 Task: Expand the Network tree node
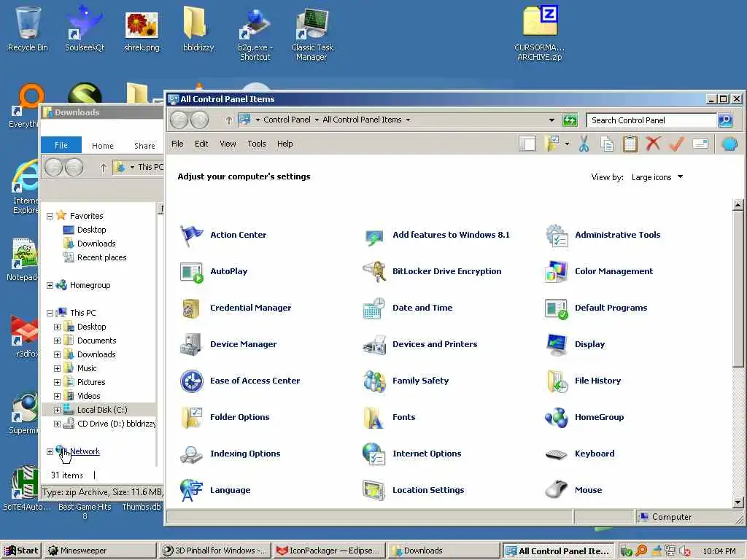point(50,451)
